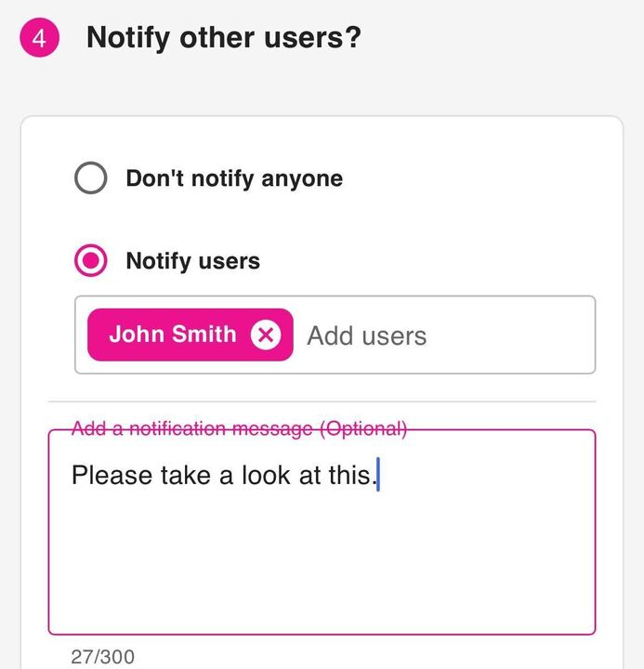Click the word "Please" in the message
Viewport: 644px width, 669px height.
pos(112,476)
